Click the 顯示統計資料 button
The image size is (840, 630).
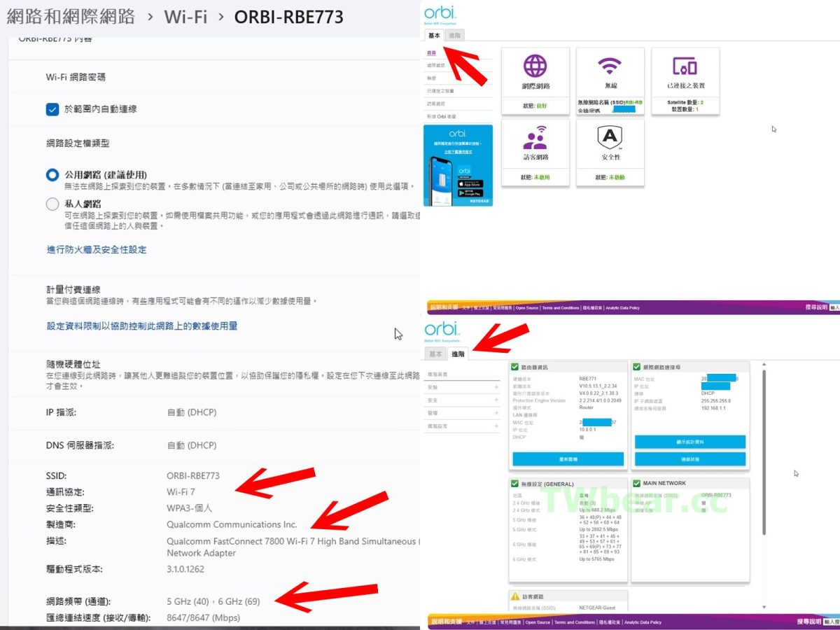point(690,442)
